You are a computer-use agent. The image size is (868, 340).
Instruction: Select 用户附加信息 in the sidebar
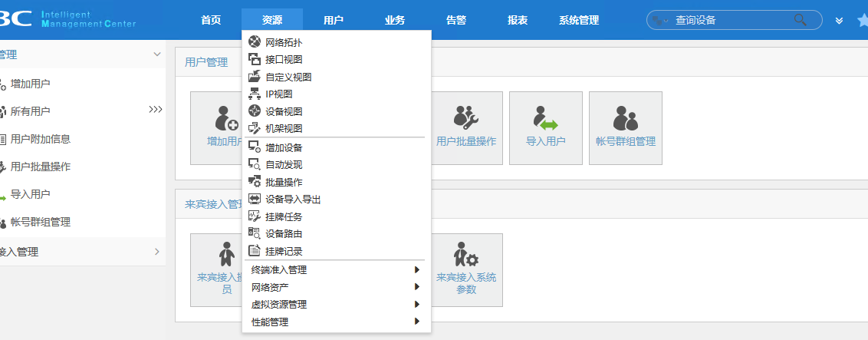tap(41, 139)
